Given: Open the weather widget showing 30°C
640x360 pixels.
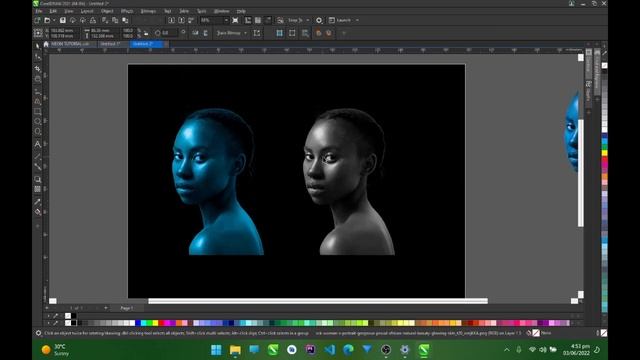Looking at the screenshot, I should tap(56, 350).
